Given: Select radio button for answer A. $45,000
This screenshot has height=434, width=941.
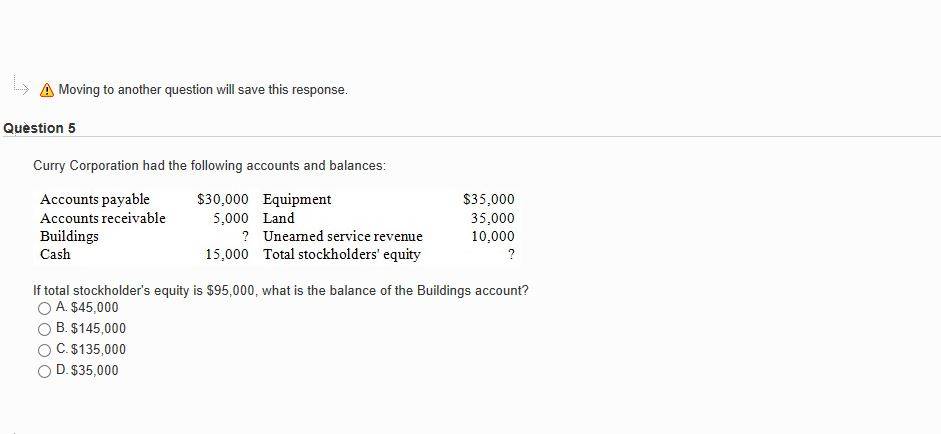Looking at the screenshot, I should point(44,309).
